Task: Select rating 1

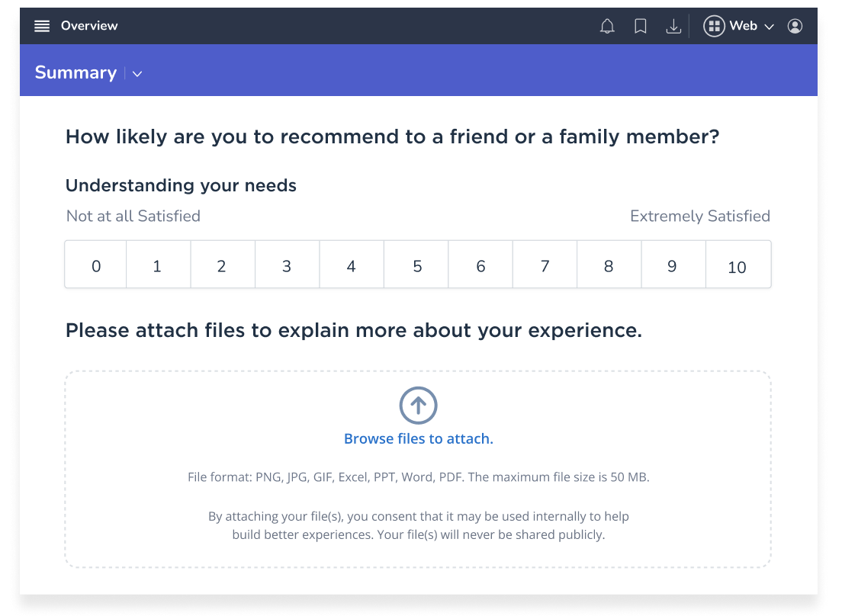Action: (x=159, y=265)
